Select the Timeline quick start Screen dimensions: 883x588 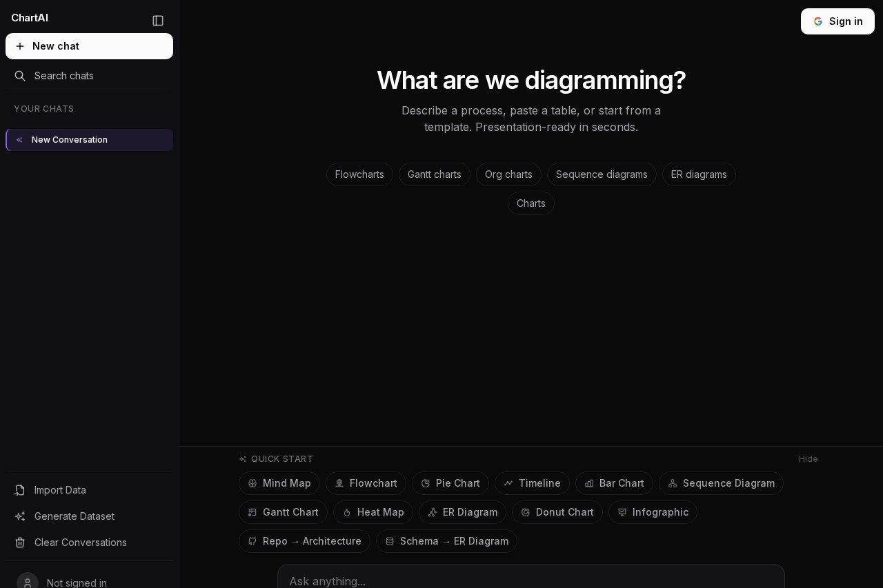click(x=532, y=483)
